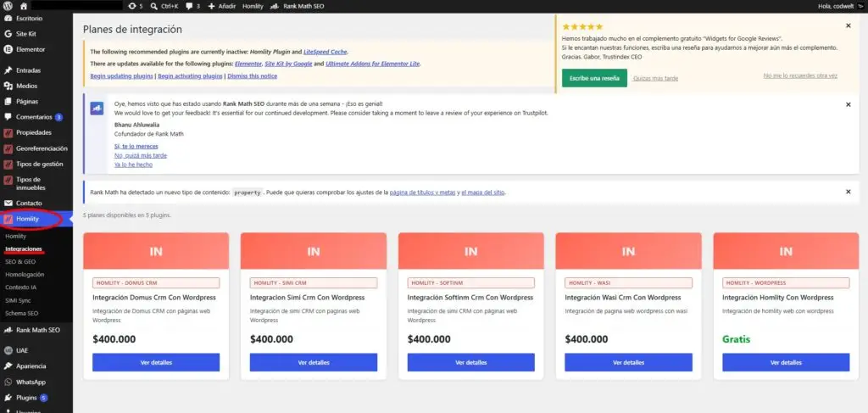
Task: Open comments bubble showing 3
Action: click(192, 6)
